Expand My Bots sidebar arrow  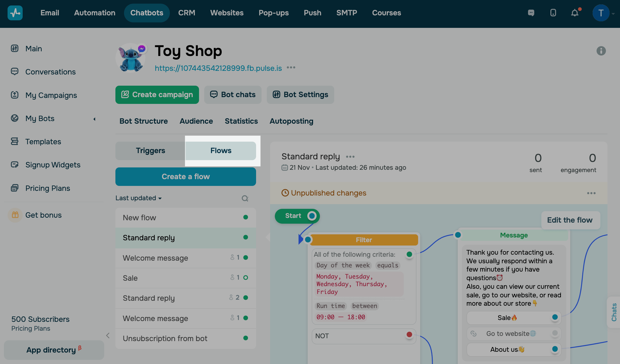click(x=95, y=119)
